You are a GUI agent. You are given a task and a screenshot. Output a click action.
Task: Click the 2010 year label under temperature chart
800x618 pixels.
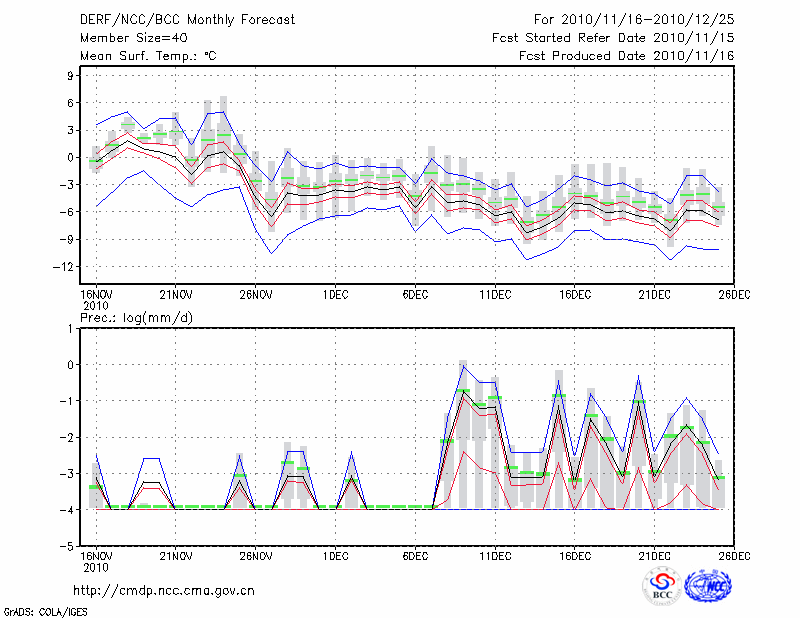coord(95,305)
